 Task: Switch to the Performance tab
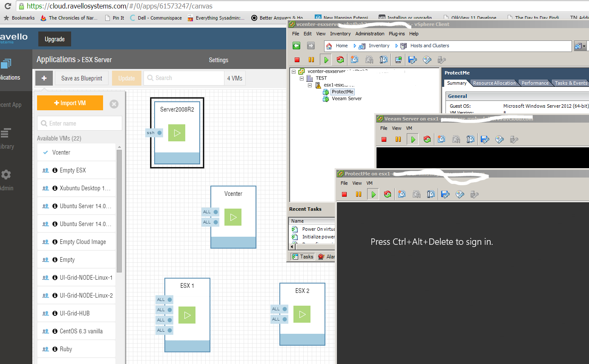tap(535, 83)
